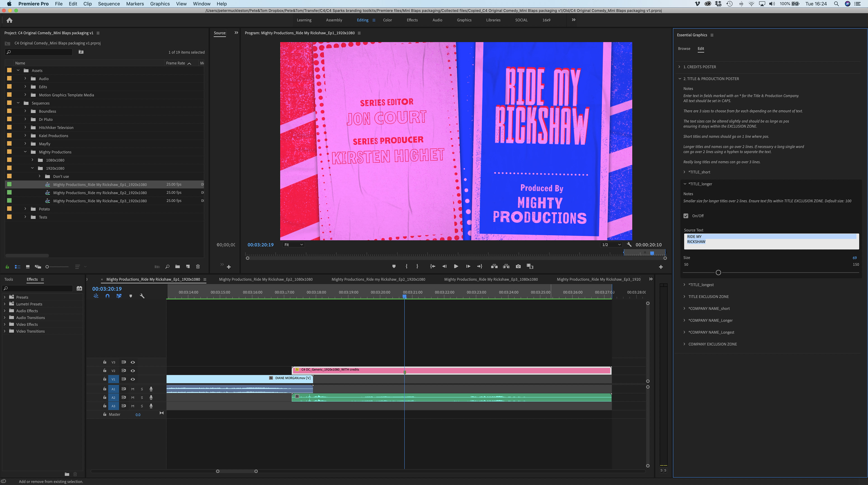
Task: Export frame with the camera icon
Action: pos(518,266)
